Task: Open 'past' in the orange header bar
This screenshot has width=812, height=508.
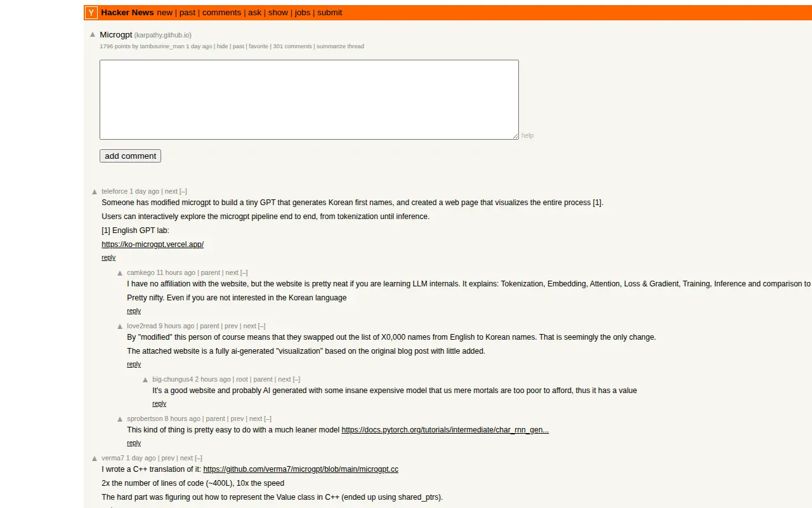Action: pyautogui.click(x=188, y=13)
